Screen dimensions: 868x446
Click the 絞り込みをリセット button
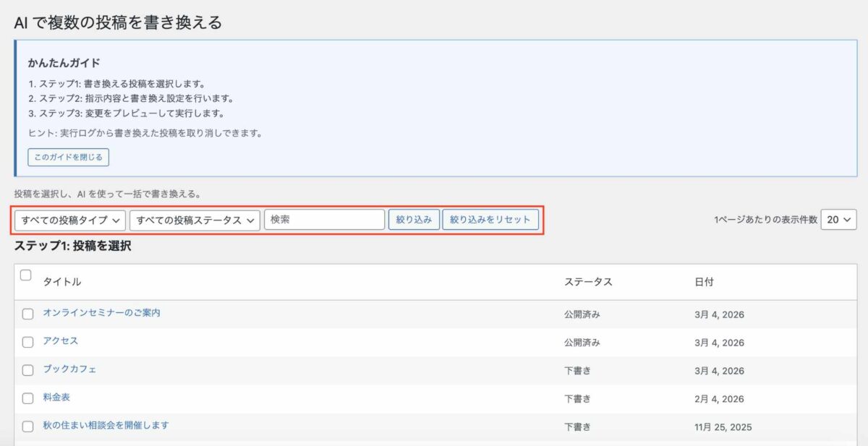tap(490, 220)
